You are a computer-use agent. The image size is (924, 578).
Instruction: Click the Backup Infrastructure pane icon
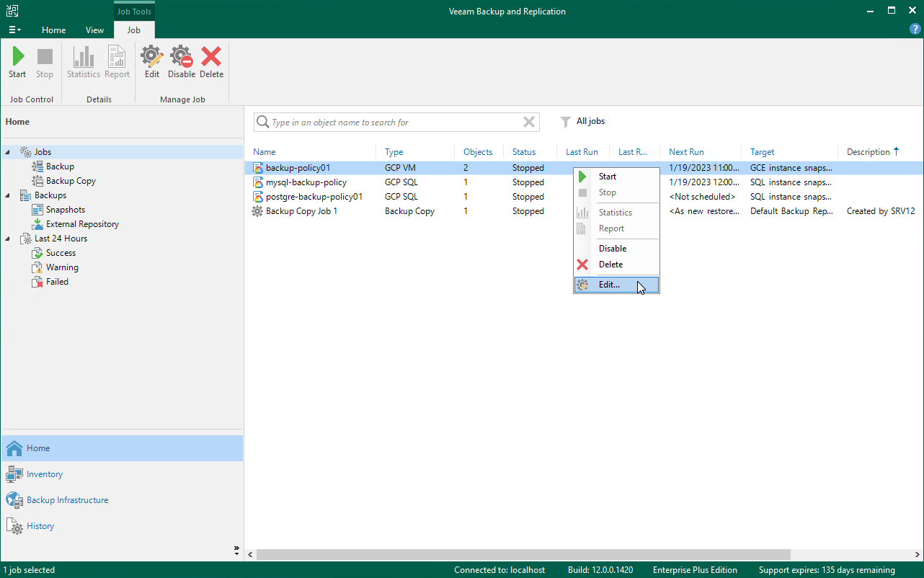point(15,500)
